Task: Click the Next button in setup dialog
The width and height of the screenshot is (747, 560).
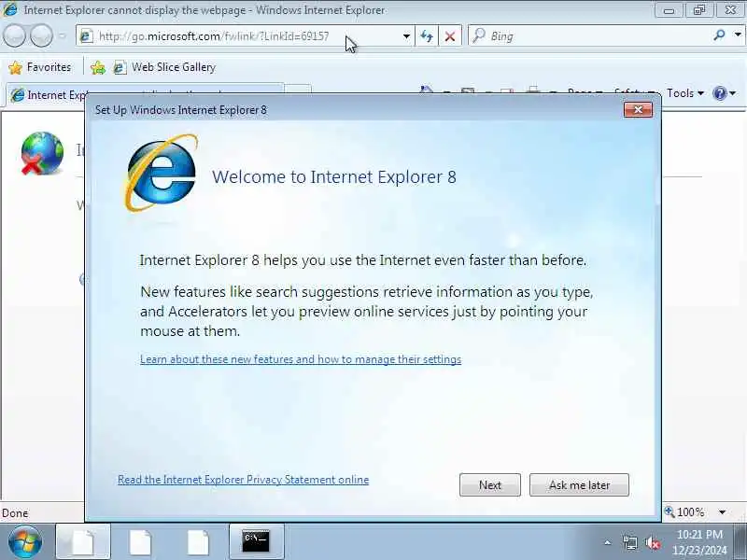Action: coord(489,484)
